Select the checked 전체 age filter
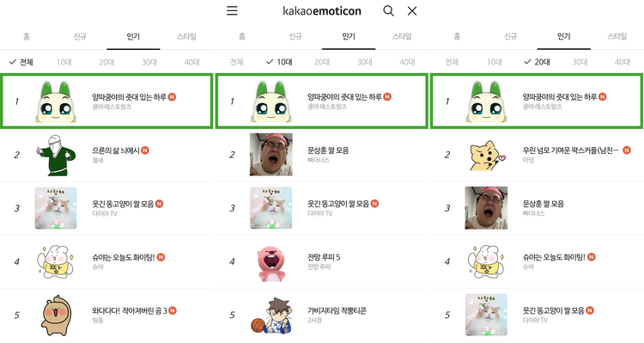644x343 pixels. [21, 62]
